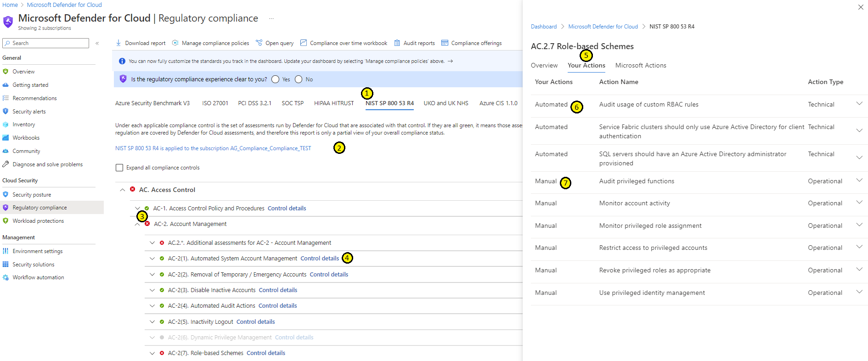Click the Search field in the sidebar
Image resolution: width=868 pixels, height=361 pixels.
coord(45,43)
